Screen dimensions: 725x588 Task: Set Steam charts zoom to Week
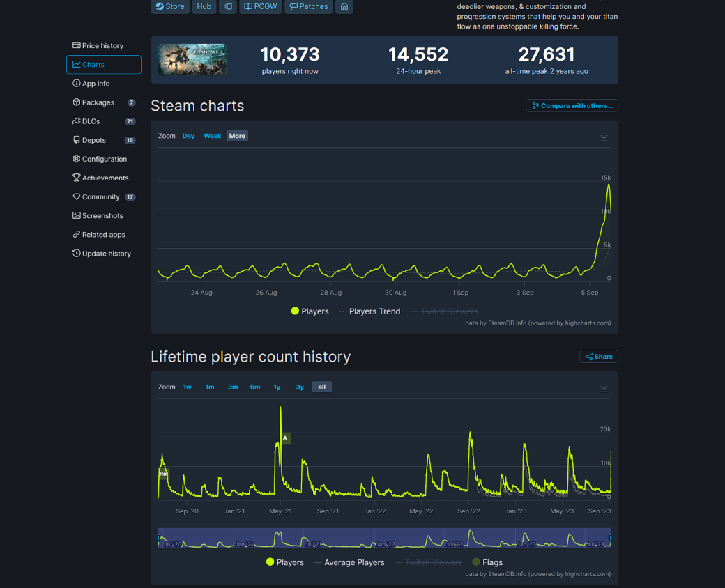[212, 136]
